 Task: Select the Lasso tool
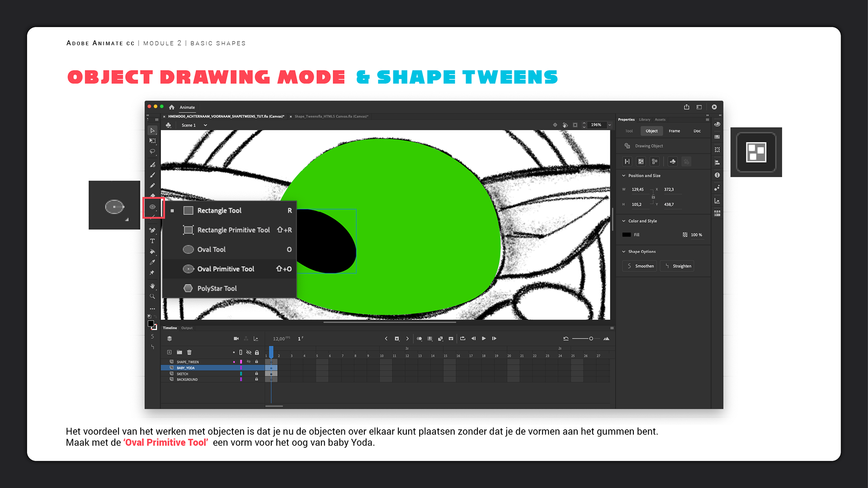[152, 152]
